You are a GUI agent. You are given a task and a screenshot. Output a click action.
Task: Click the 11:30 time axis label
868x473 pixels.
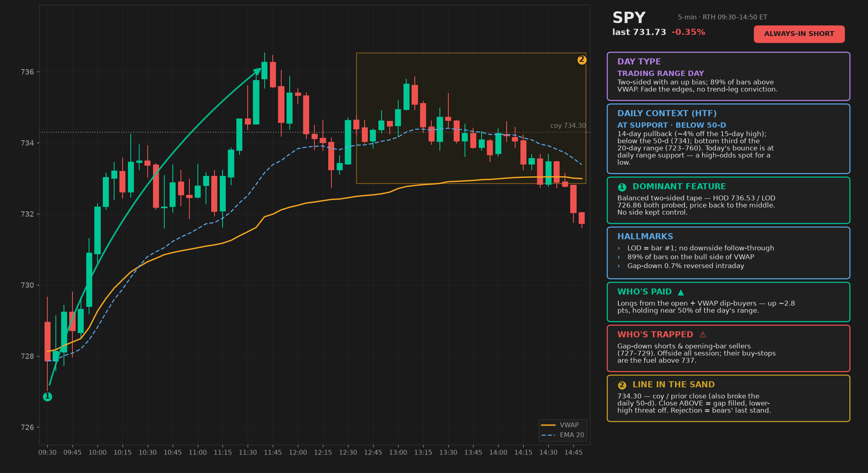[248, 452]
